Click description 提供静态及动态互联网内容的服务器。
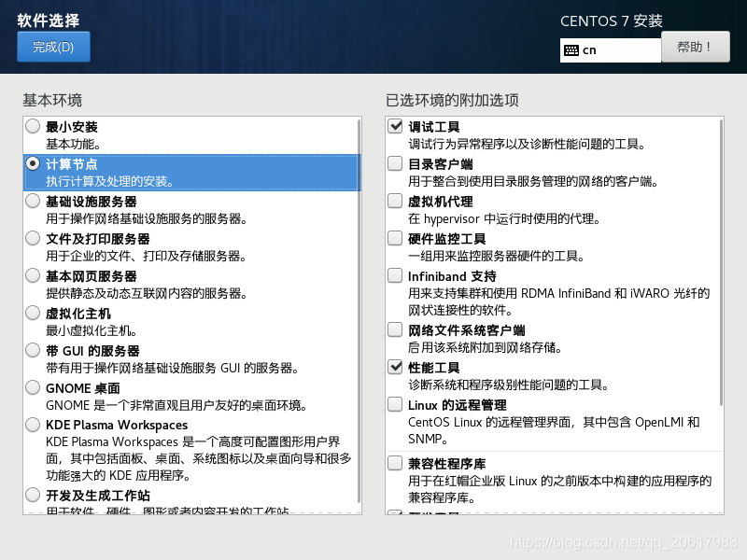Viewport: 747px width, 560px height. point(147,293)
